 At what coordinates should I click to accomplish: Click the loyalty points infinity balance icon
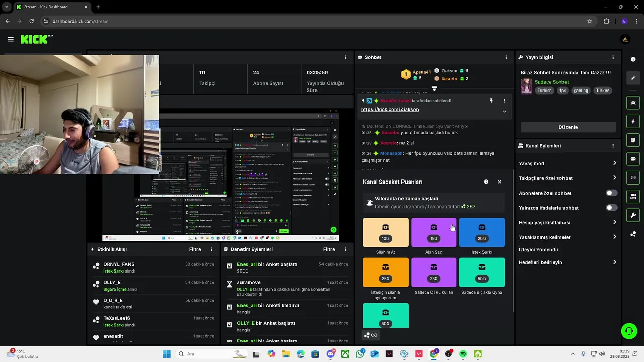click(x=371, y=335)
